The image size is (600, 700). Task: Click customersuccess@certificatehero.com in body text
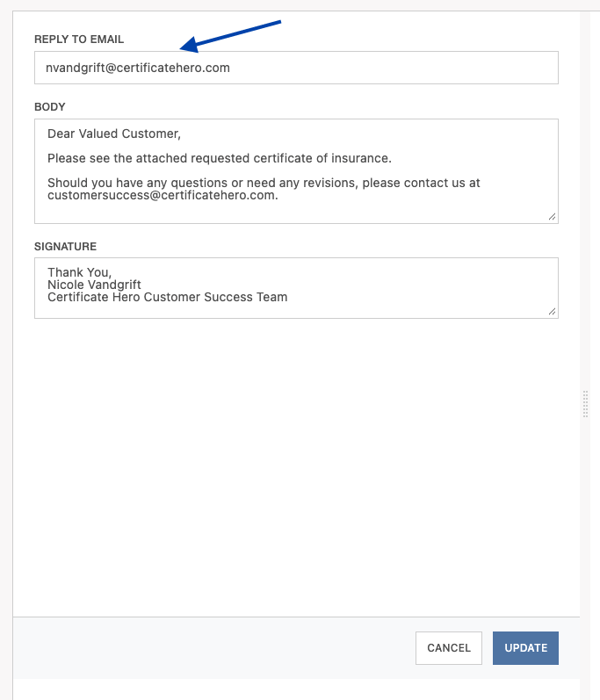161,196
